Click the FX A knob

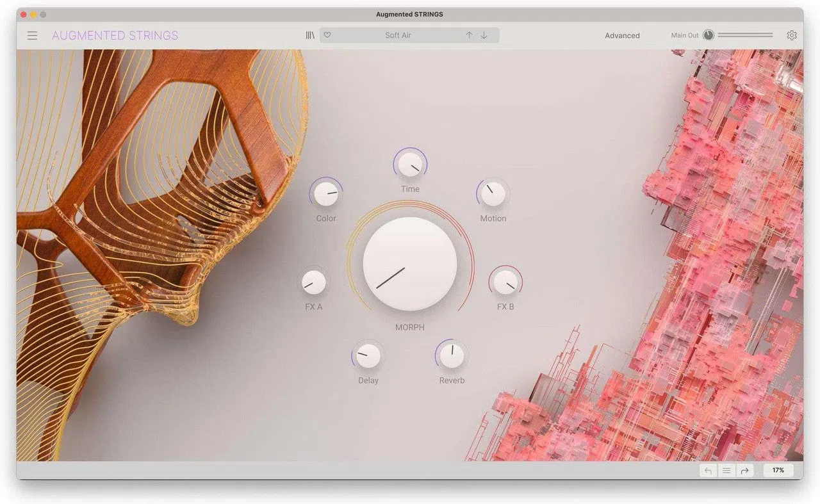tap(314, 282)
